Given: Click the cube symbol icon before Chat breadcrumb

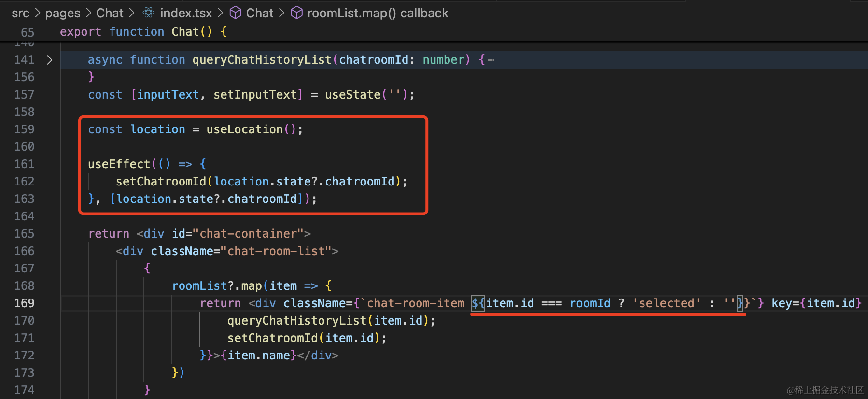Looking at the screenshot, I should pyautogui.click(x=235, y=13).
